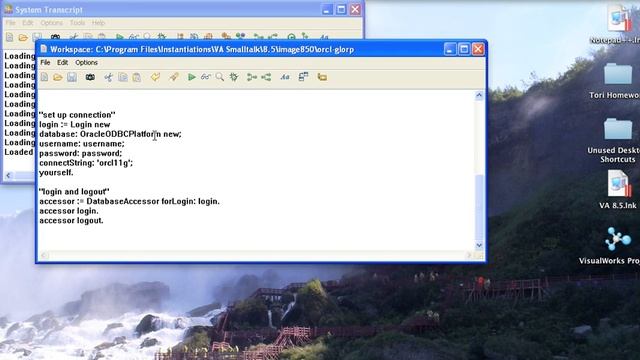Click the 'password: password;' line

80,153
